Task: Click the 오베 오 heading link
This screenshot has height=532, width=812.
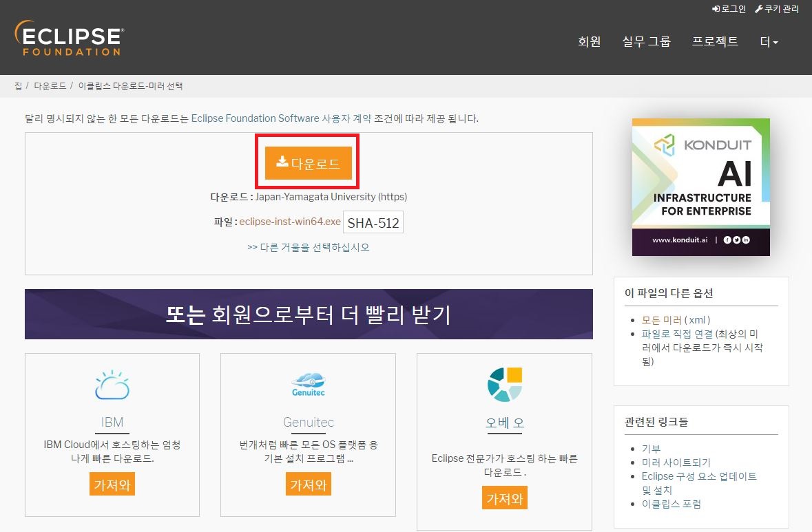Action: tap(504, 423)
